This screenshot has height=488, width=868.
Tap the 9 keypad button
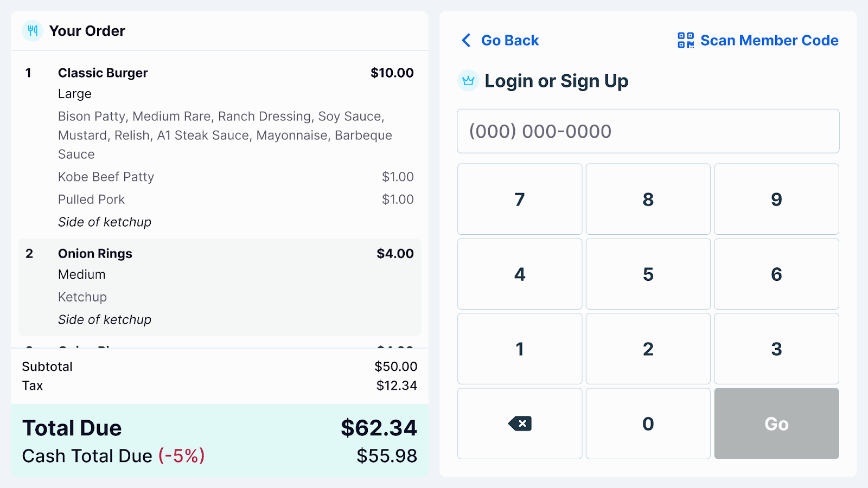tap(776, 200)
